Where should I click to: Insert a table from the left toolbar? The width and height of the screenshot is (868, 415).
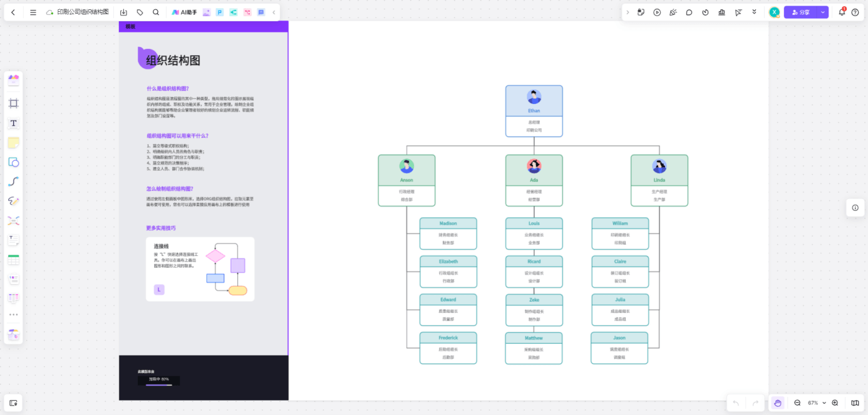click(13, 260)
